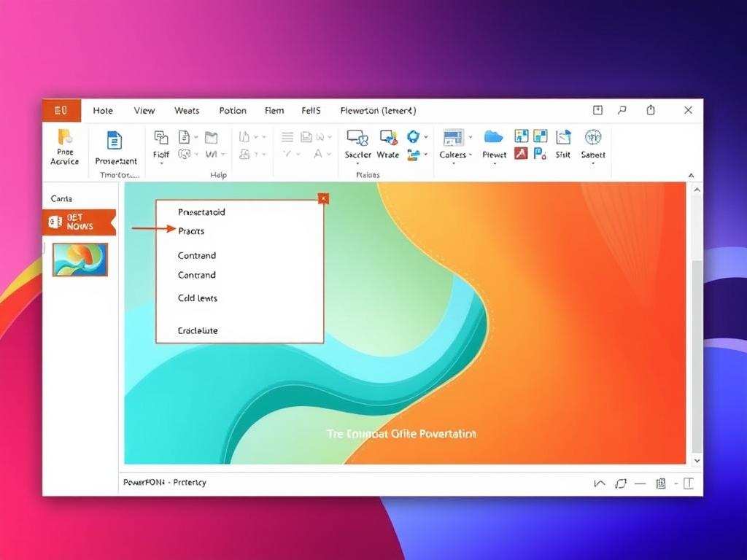Select Cold lewts in the popup menu
Image resolution: width=747 pixels, height=560 pixels.
(197, 298)
